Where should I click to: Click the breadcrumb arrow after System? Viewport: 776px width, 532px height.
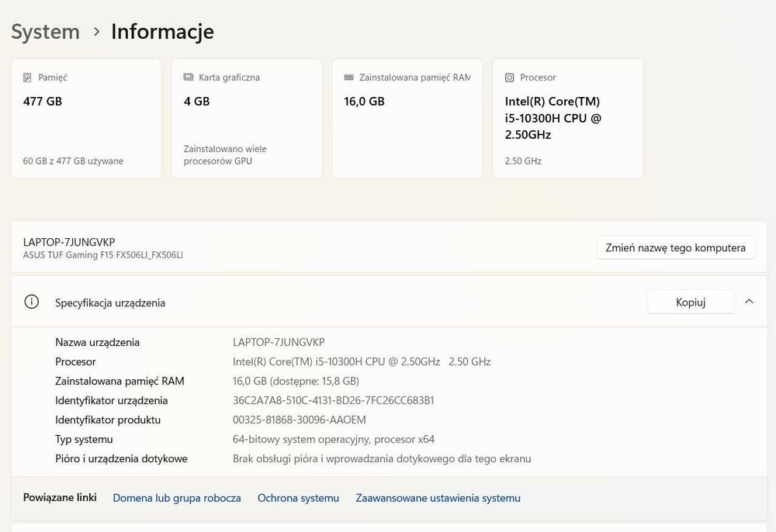pos(96,32)
